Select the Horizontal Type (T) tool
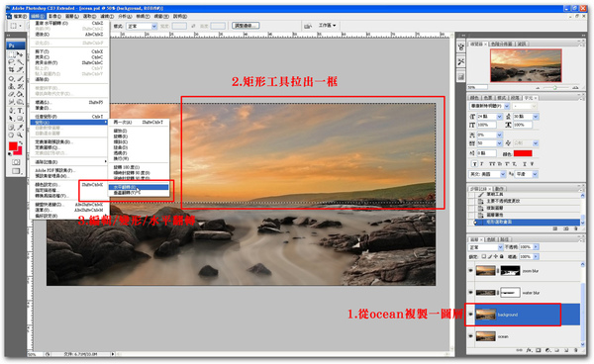The image size is (594, 364). (x=20, y=111)
